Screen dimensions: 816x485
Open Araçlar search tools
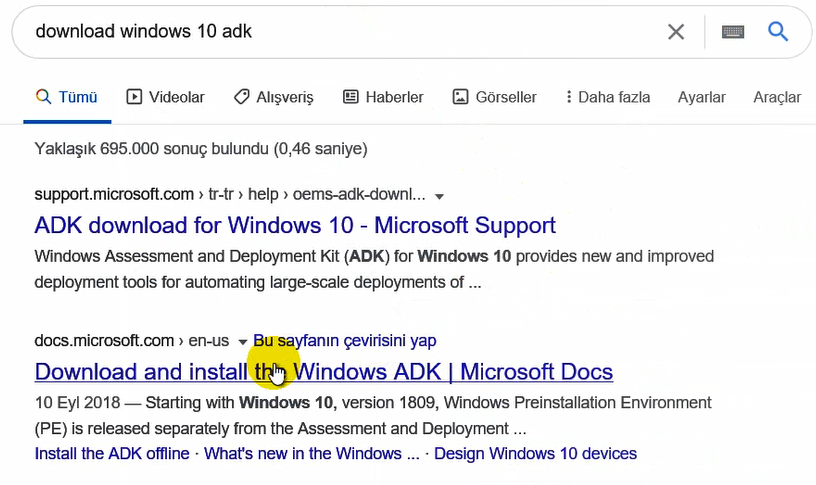click(x=777, y=97)
